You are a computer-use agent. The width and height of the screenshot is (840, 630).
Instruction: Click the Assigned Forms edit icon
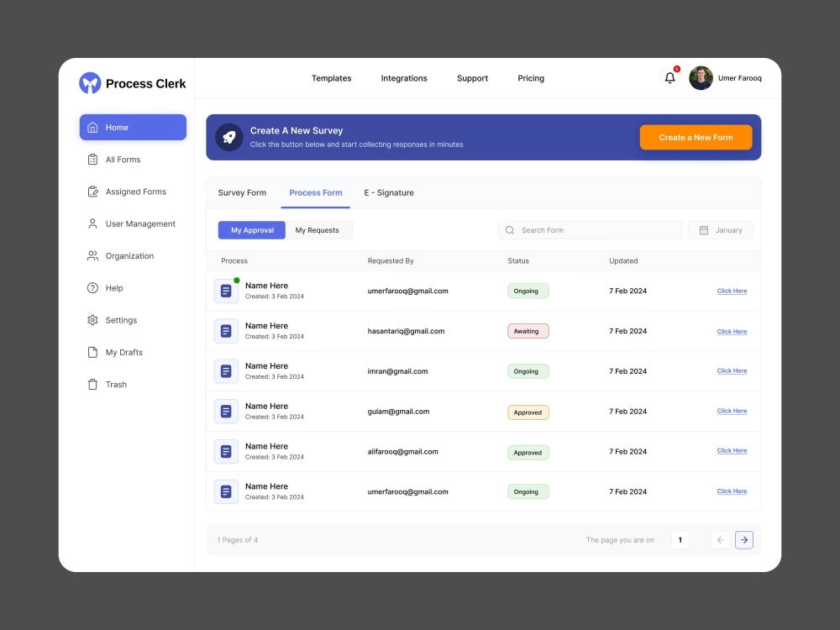tap(92, 192)
